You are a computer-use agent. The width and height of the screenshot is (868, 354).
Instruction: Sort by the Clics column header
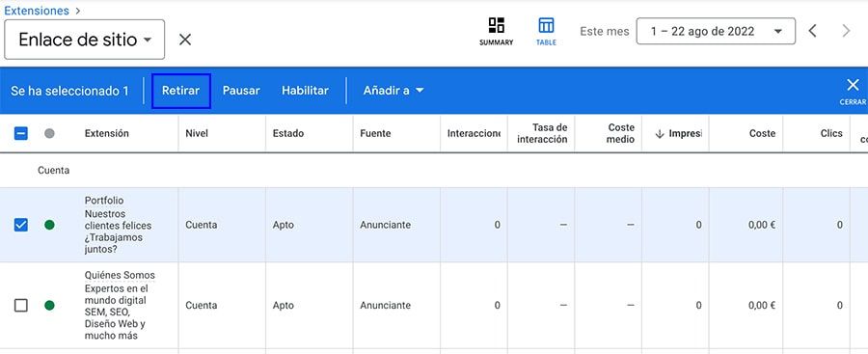pos(831,133)
